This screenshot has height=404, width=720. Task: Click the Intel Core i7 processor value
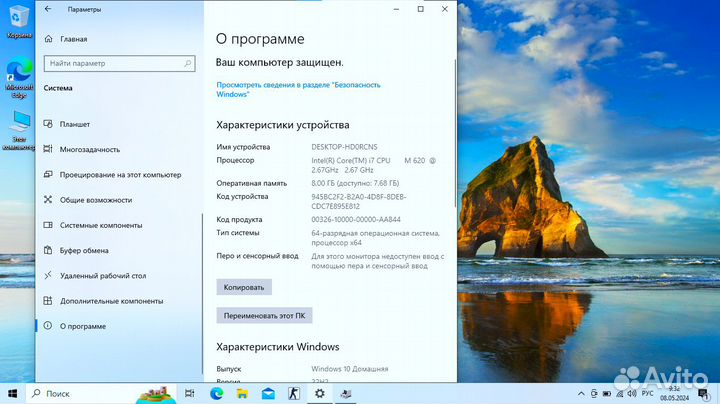click(x=373, y=165)
